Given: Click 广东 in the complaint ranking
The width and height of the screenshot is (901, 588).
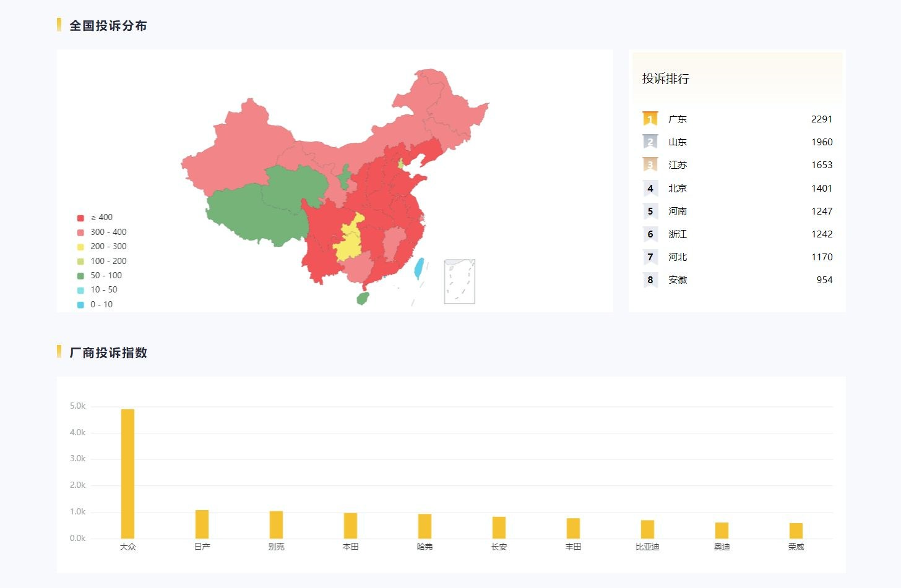Looking at the screenshot, I should point(678,119).
